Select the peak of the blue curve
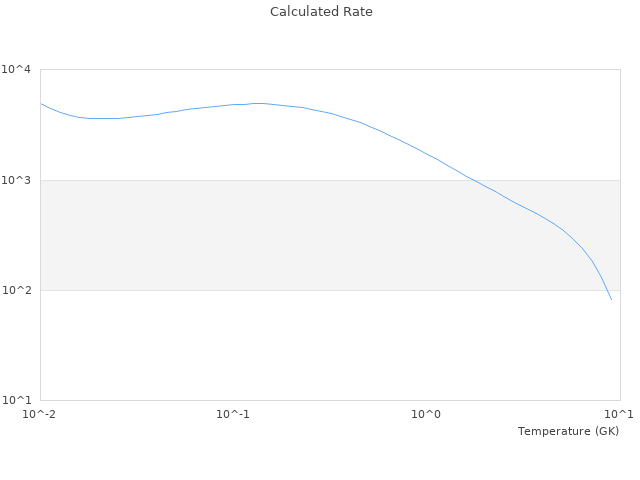This screenshot has height=480, width=640. [258, 103]
